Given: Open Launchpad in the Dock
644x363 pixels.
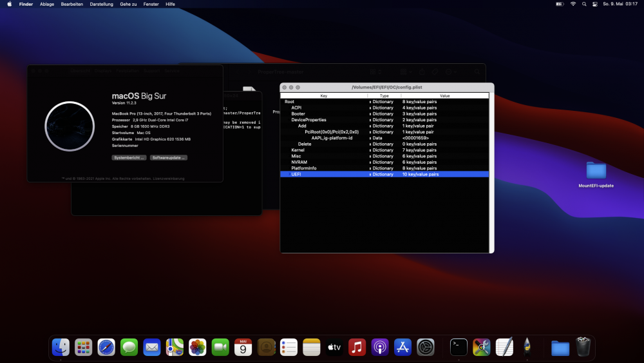Looking at the screenshot, I should (x=83, y=348).
